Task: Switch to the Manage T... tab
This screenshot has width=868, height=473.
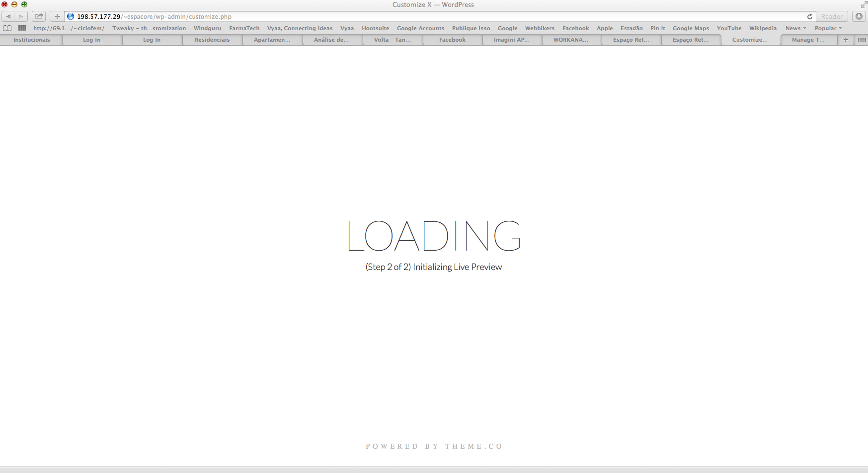Action: (x=808, y=40)
